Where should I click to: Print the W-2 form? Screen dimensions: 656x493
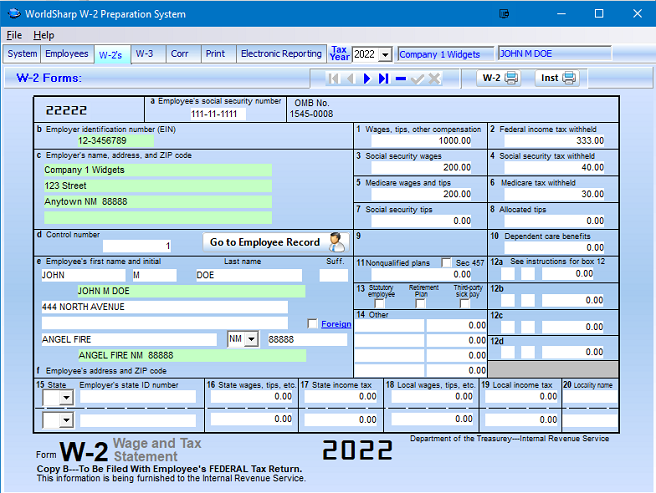coord(499,78)
